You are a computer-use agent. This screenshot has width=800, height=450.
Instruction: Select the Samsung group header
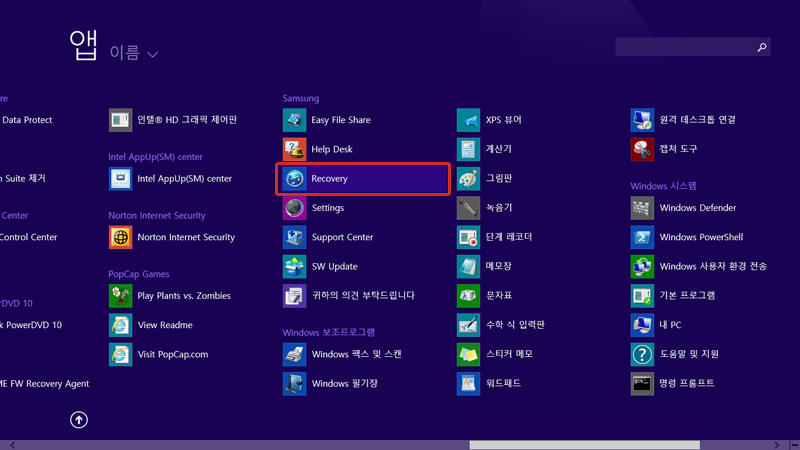point(301,98)
